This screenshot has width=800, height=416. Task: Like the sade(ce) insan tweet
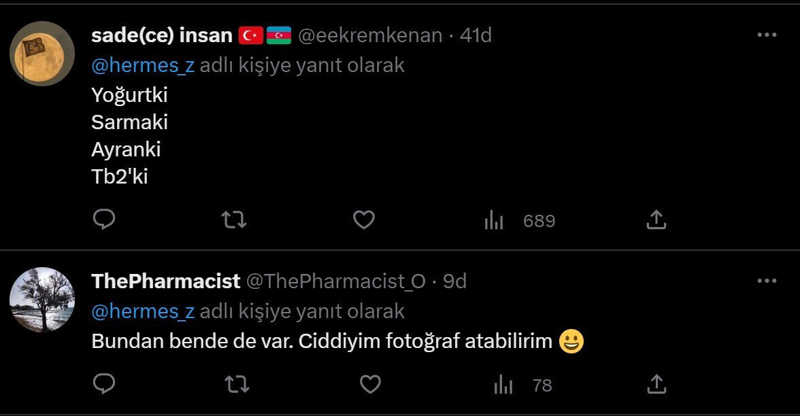point(364,219)
